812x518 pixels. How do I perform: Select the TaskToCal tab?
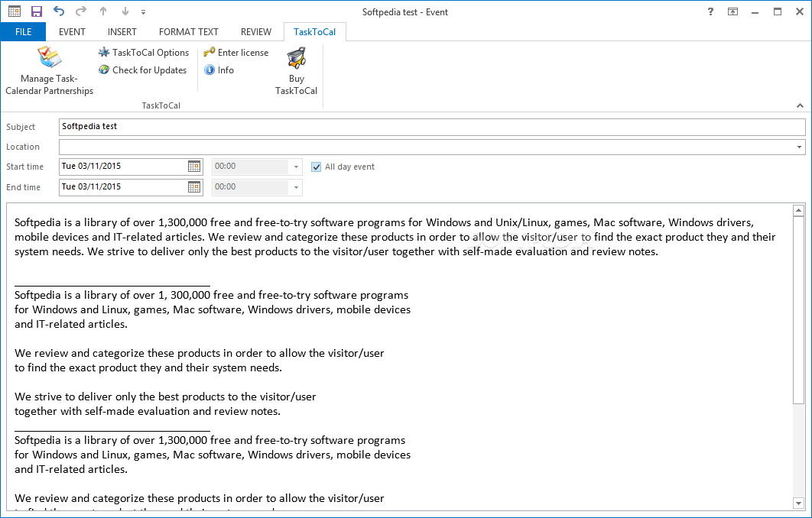(x=314, y=31)
